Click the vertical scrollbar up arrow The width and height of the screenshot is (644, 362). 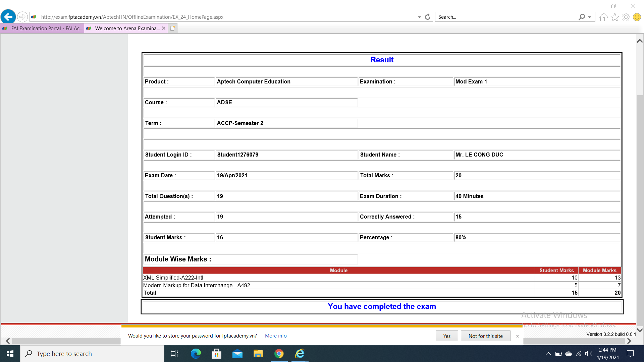(x=640, y=41)
